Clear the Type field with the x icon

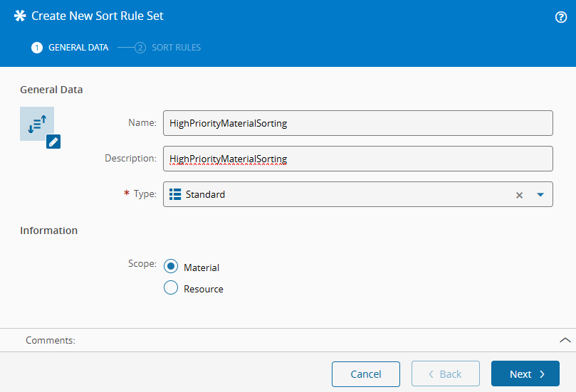(519, 195)
